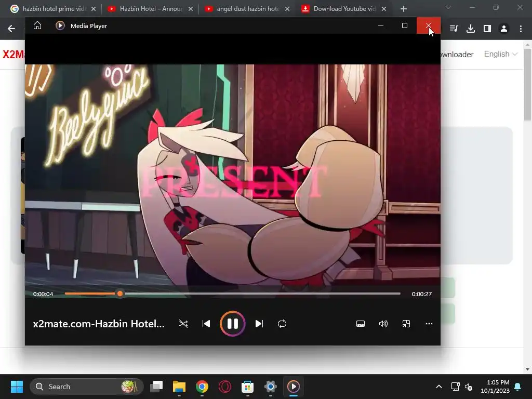Open the subtitles and captions menu
This screenshot has height=399, width=532.
(361, 324)
